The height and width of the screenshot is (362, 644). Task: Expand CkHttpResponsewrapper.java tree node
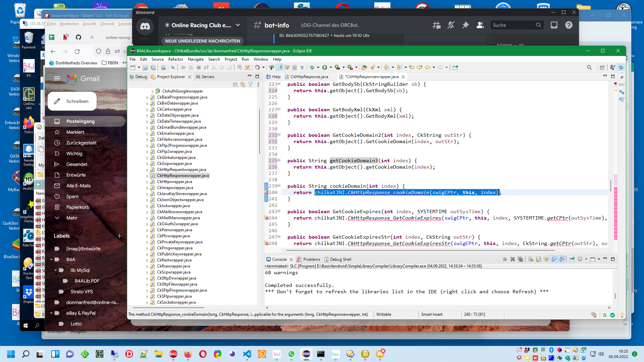pyautogui.click(x=147, y=176)
